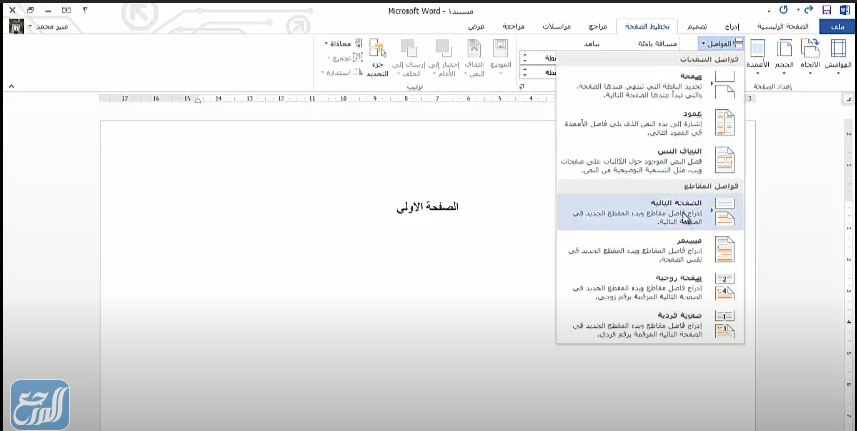Click the Redo arrow in quick access
The image size is (857, 431).
coord(809,10)
